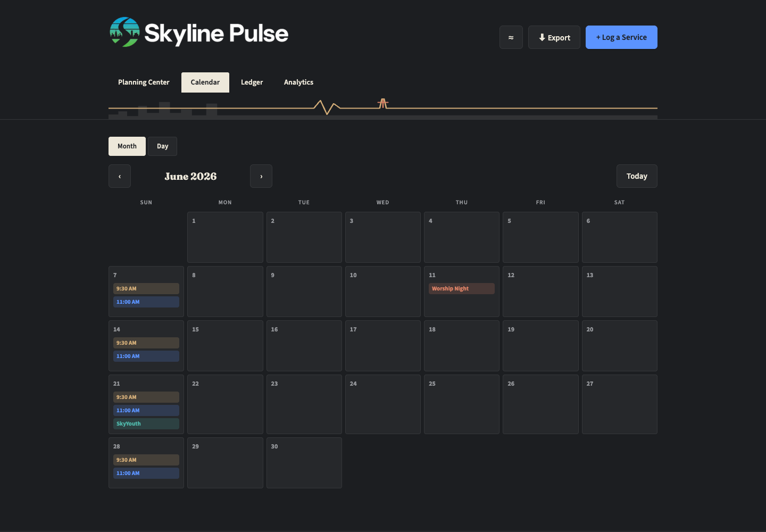Open 9:30 AM service on June 7
The image size is (766, 532).
coord(146,288)
